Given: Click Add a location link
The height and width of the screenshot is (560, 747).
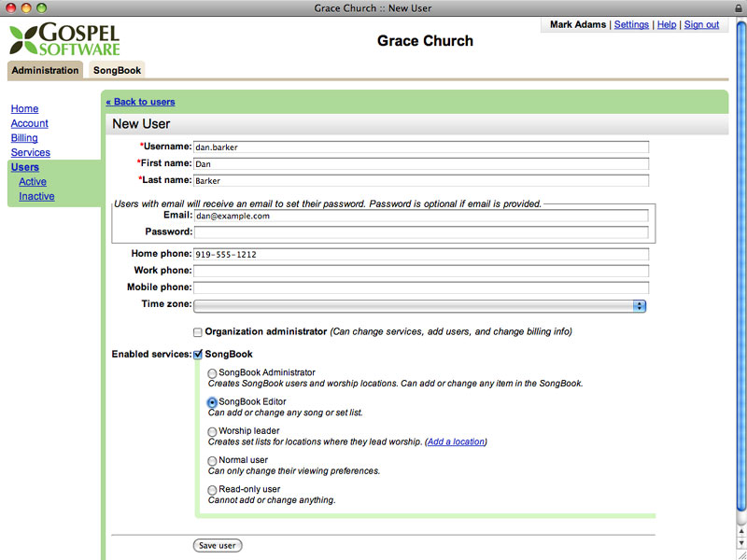Looking at the screenshot, I should [456, 441].
